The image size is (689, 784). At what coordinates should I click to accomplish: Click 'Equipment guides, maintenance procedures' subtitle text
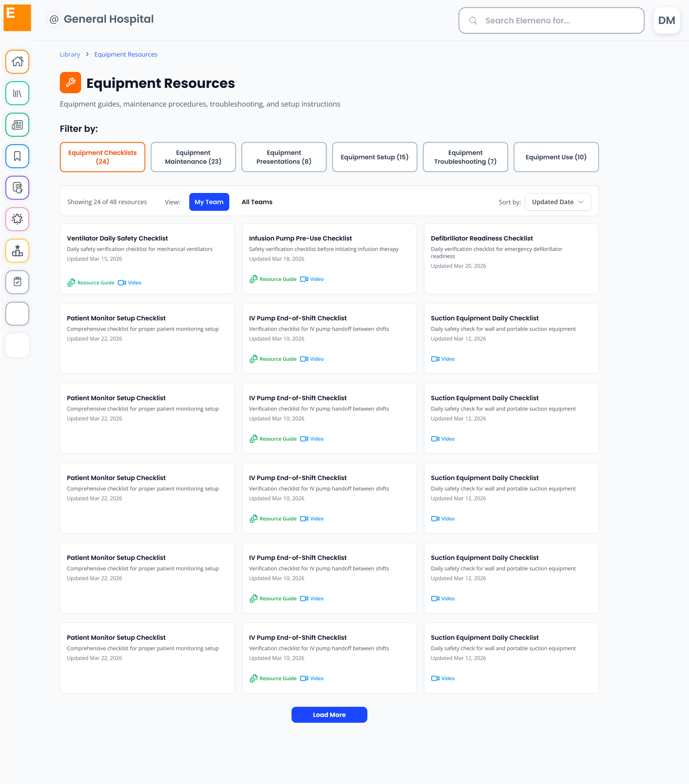click(200, 104)
